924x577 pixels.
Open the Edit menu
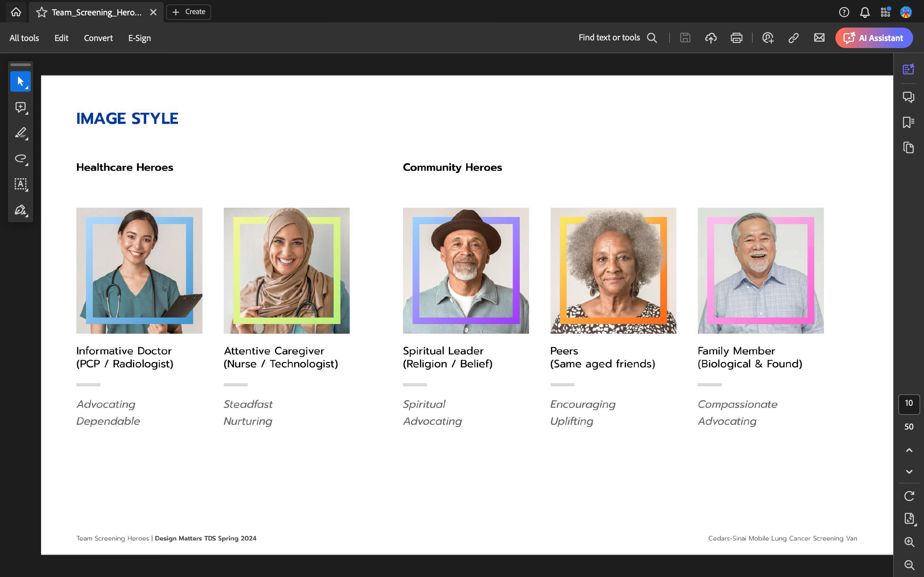(x=61, y=38)
